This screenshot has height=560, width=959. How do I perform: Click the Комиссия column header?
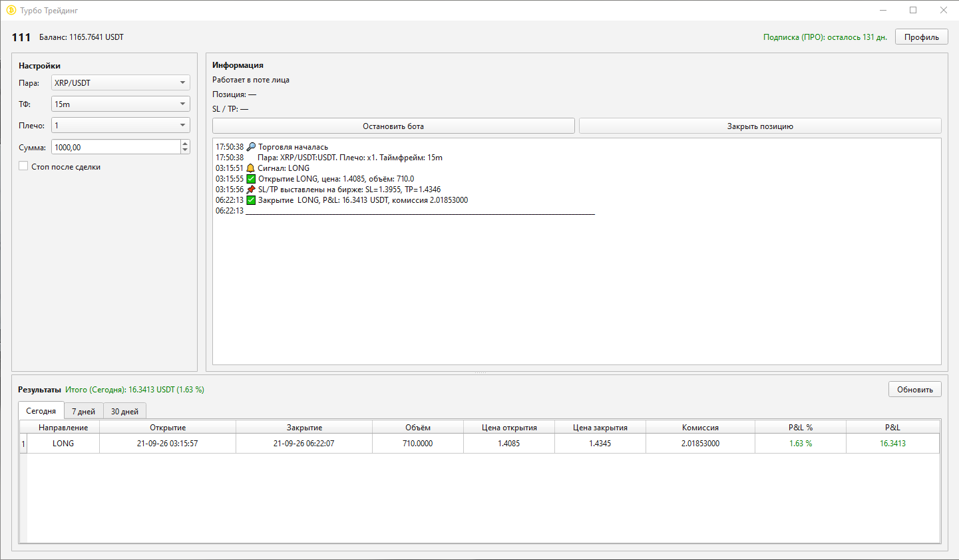coord(700,427)
